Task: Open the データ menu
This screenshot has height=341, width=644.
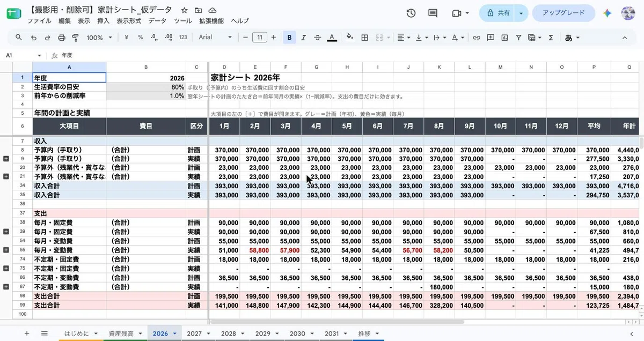Action: (x=157, y=21)
